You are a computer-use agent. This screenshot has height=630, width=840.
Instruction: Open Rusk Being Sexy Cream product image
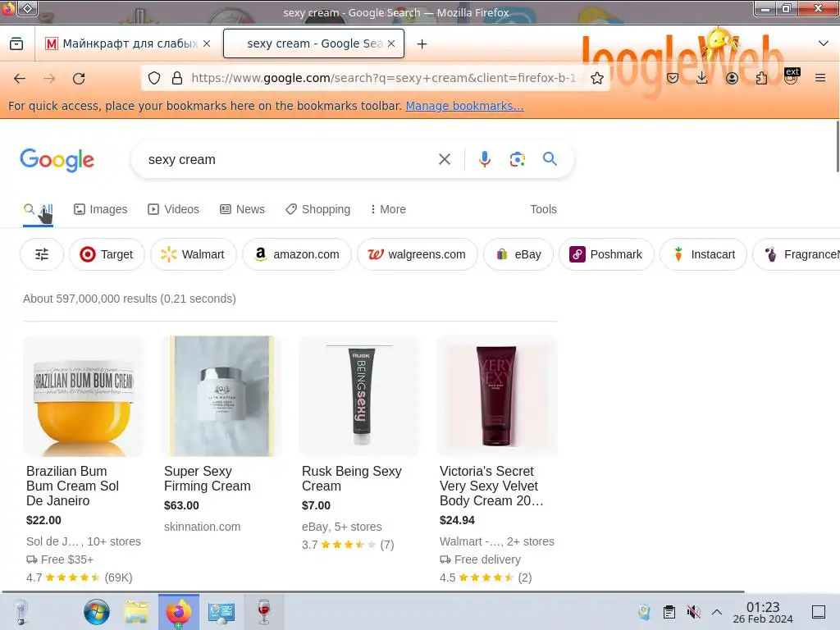pyautogui.click(x=359, y=396)
